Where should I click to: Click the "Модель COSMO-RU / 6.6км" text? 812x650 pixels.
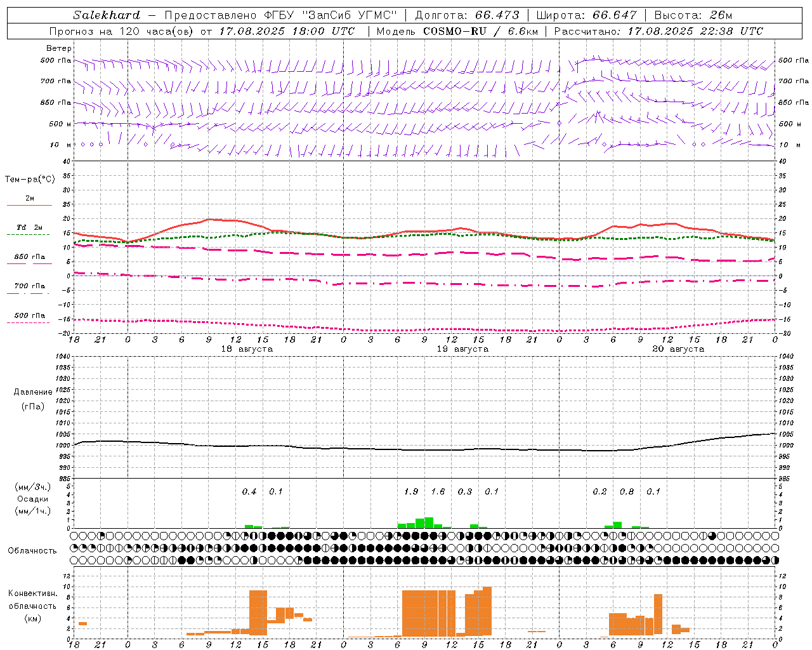tap(457, 31)
